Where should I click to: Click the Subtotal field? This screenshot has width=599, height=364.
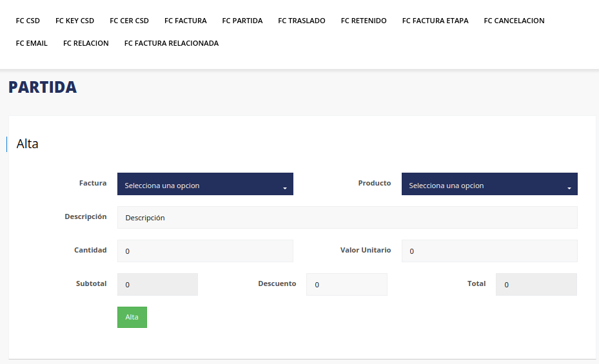(157, 285)
